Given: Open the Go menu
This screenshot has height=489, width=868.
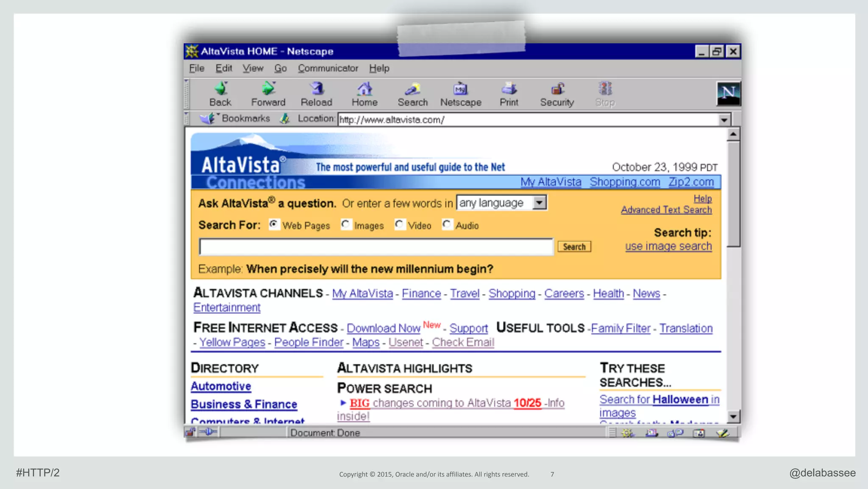Looking at the screenshot, I should (281, 68).
